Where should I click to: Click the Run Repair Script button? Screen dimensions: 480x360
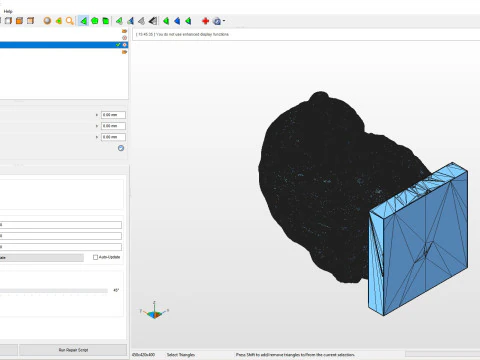(x=73, y=350)
